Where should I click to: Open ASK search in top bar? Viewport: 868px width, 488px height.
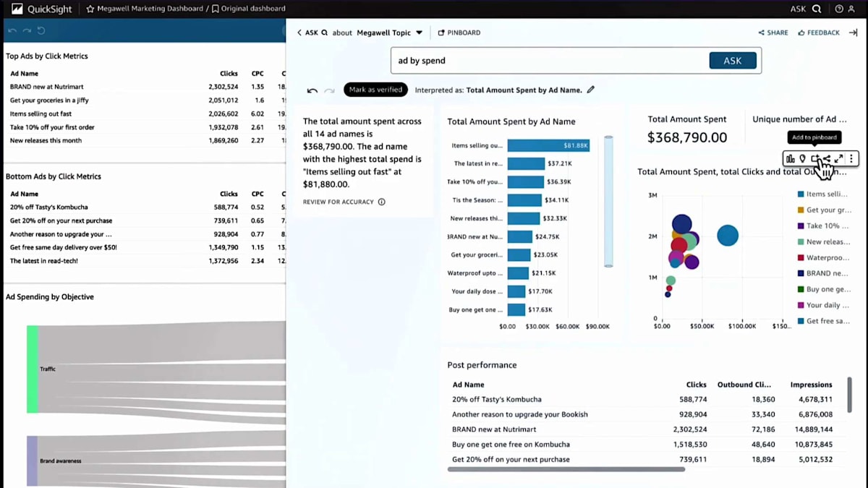click(x=805, y=9)
